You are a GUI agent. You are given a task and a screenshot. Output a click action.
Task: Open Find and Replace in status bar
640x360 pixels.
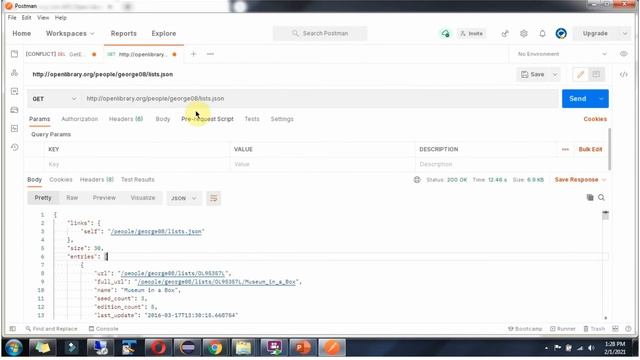(x=51, y=329)
